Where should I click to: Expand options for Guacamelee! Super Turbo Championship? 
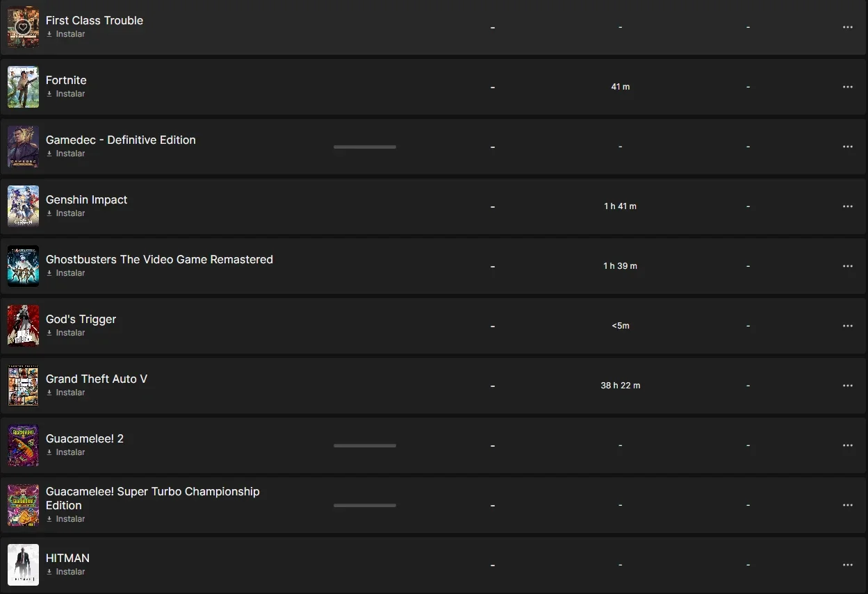tap(847, 505)
